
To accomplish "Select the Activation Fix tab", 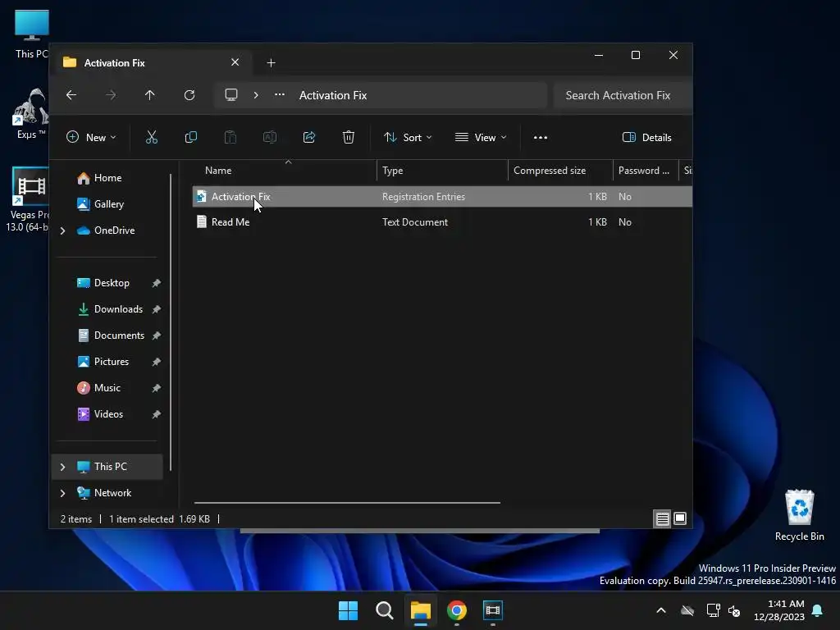I will tap(152, 62).
